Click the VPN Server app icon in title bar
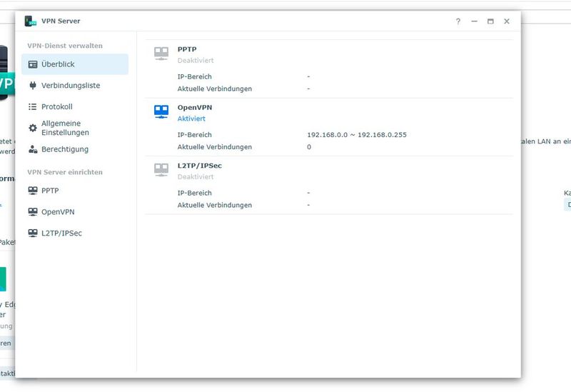 point(31,21)
